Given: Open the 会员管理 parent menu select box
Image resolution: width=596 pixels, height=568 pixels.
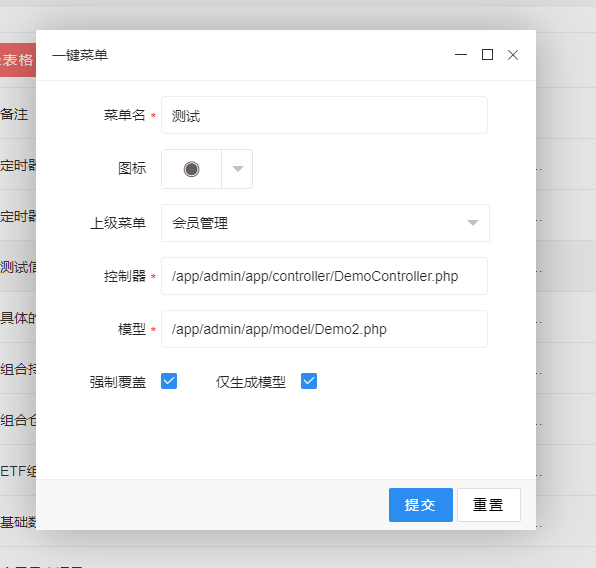Looking at the screenshot, I should coord(325,223).
